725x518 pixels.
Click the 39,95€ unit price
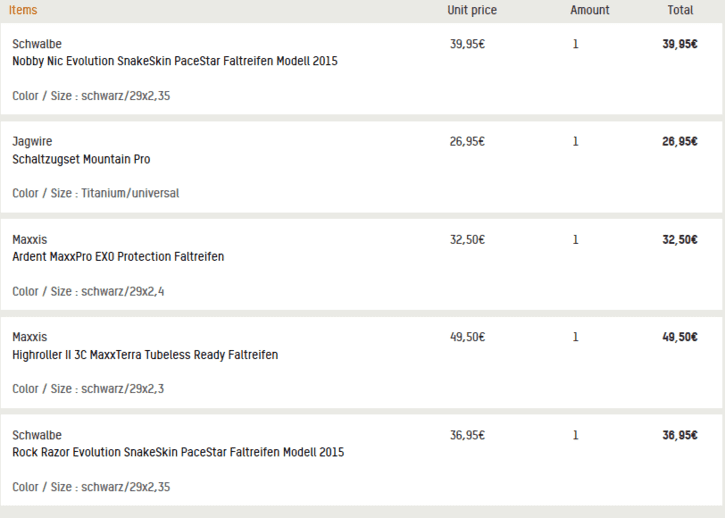(x=467, y=44)
